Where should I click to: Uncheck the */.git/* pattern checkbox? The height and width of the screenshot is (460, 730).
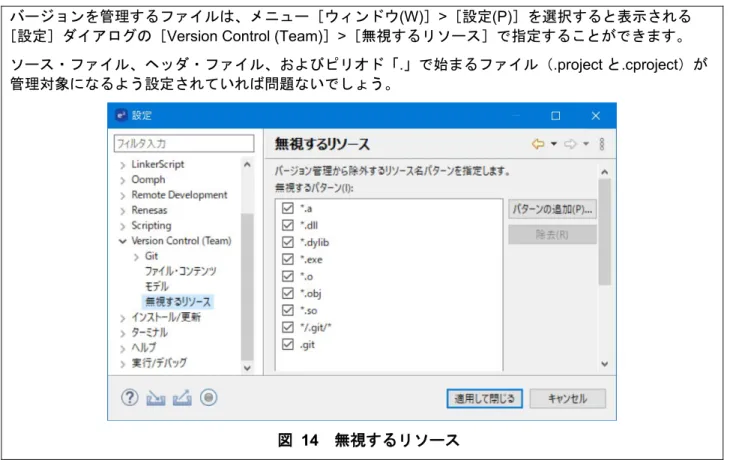(288, 327)
